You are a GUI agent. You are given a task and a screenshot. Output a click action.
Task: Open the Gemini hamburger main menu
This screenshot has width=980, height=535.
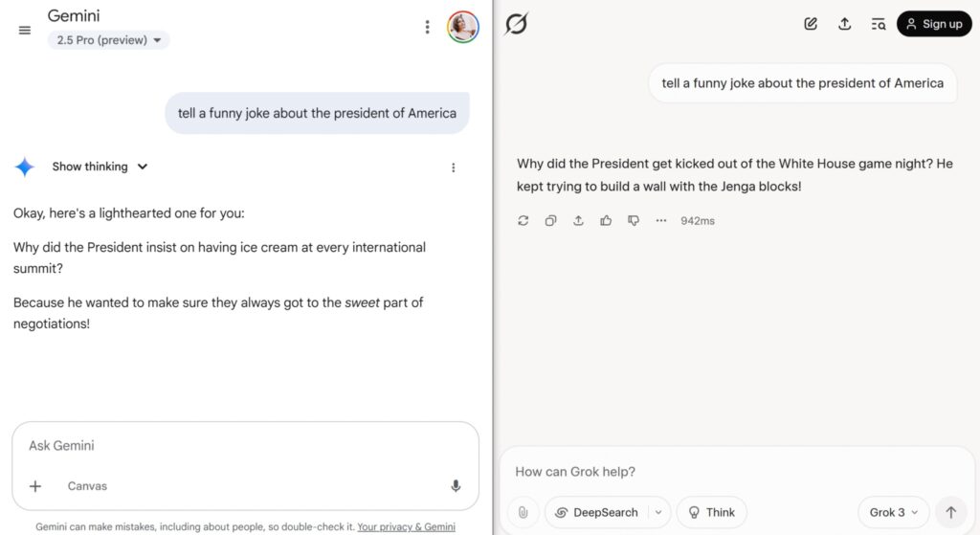pos(24,30)
